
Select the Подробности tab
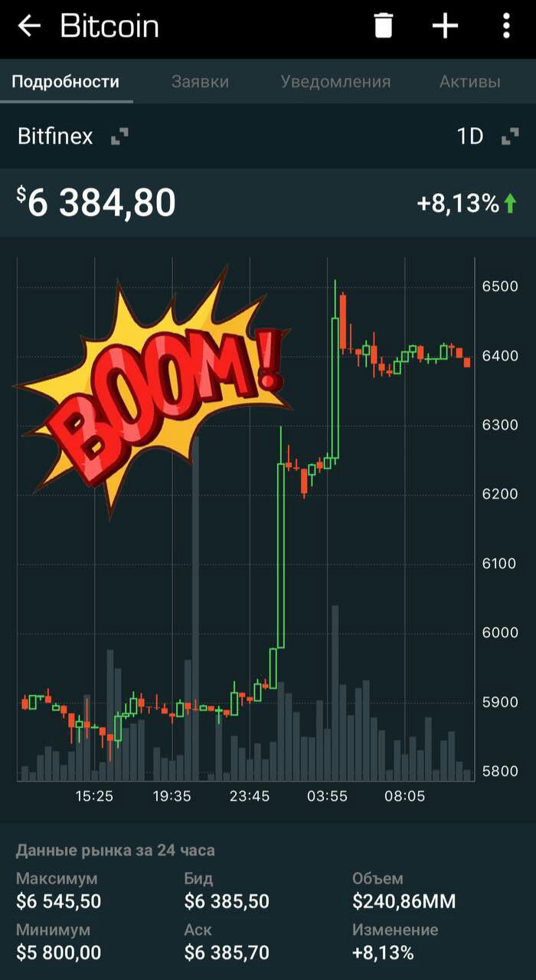pyautogui.click(x=66, y=82)
